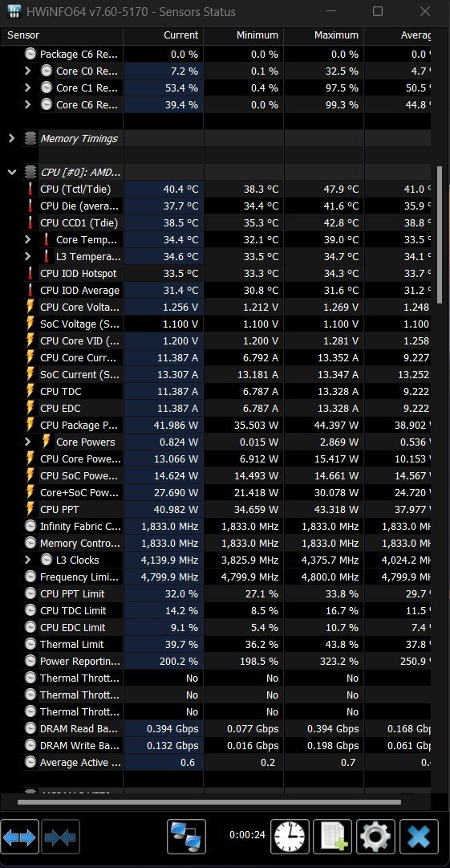Click the clock reset-timer button
This screenshot has width=450, height=868.
click(289, 837)
